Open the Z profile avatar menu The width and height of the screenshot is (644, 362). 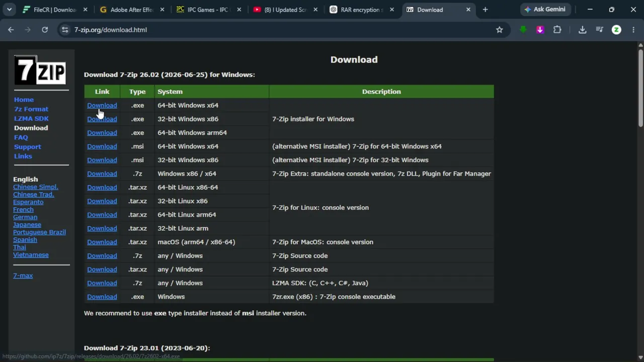(616, 30)
